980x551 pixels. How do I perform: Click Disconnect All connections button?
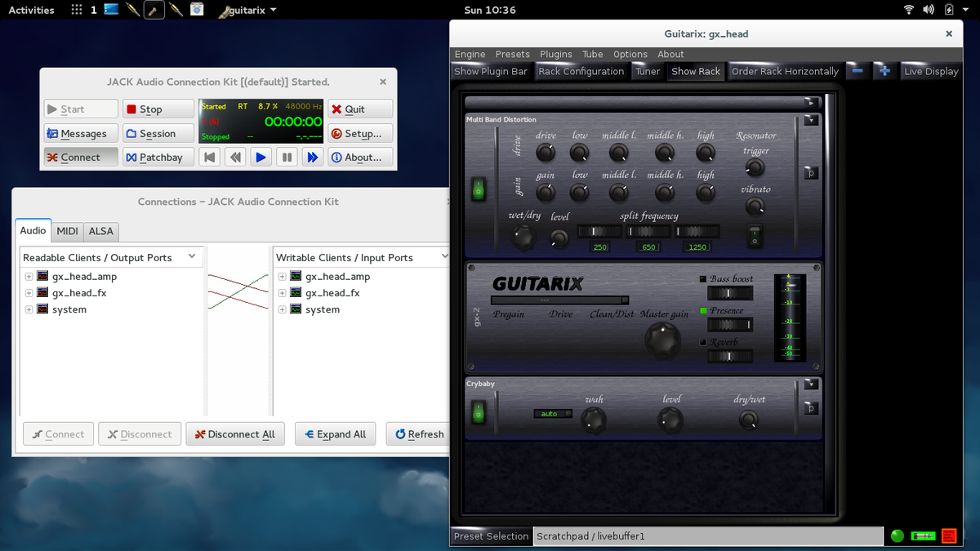pos(235,434)
